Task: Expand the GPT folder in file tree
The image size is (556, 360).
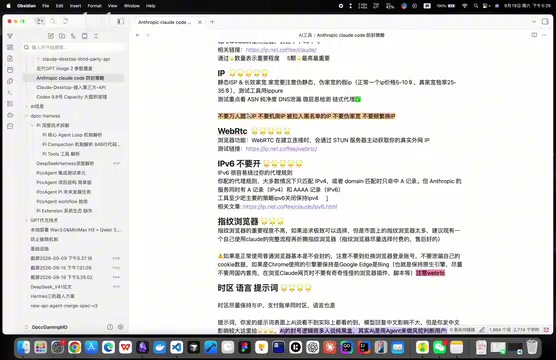Action: [x=27, y=220]
